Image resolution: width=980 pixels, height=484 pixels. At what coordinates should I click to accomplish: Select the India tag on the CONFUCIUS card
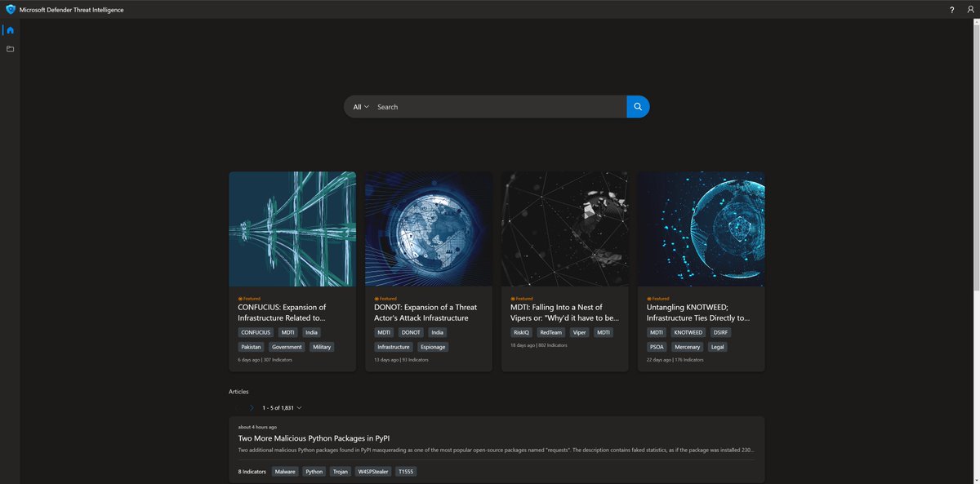click(311, 332)
